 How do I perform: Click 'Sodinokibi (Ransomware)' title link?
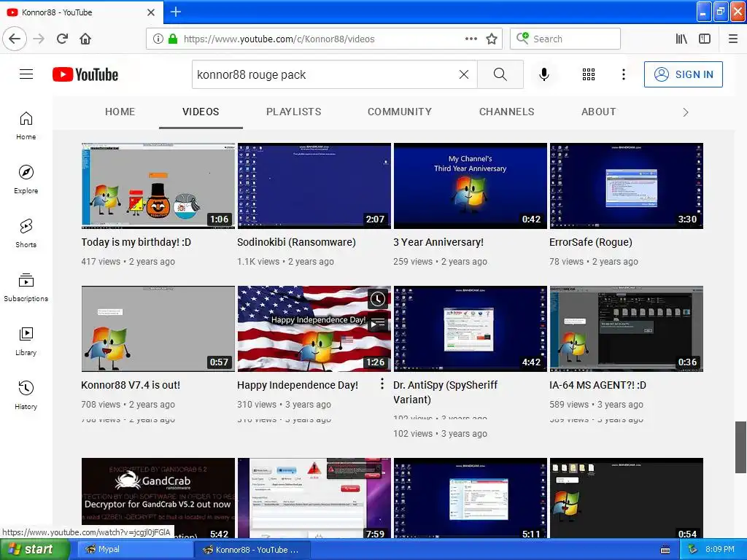click(x=296, y=242)
